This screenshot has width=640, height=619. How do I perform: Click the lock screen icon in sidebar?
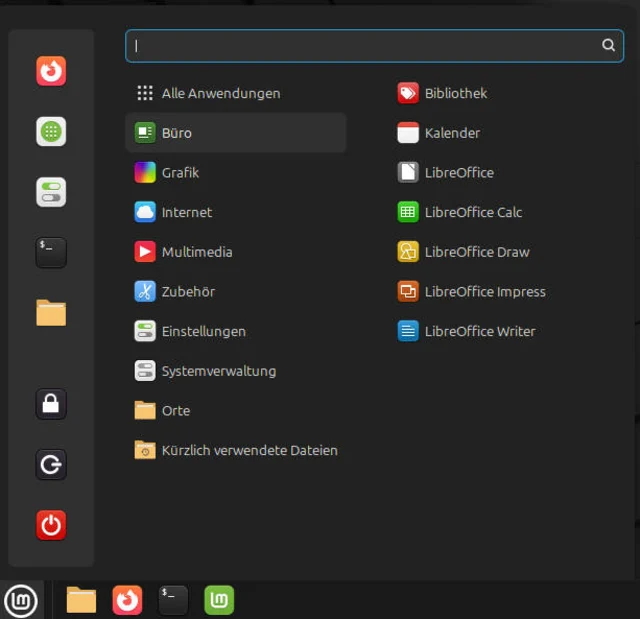tap(51, 404)
